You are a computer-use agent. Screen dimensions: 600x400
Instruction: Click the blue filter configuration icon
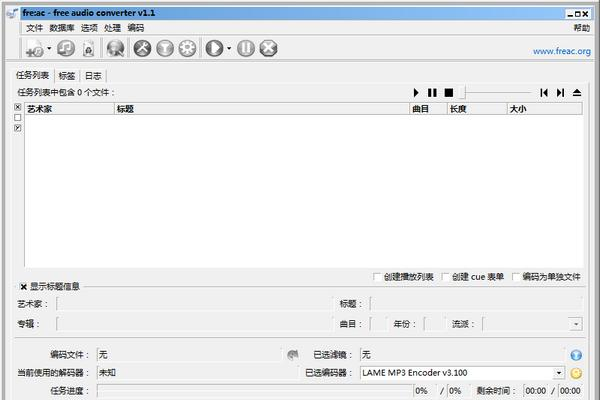click(576, 355)
